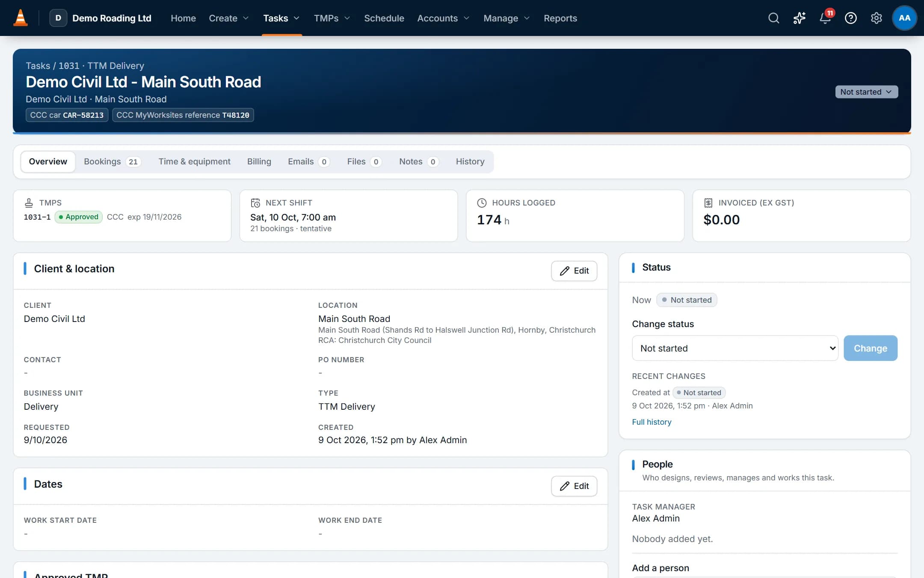
Task: Switch to the Bookings tab
Action: (112, 161)
